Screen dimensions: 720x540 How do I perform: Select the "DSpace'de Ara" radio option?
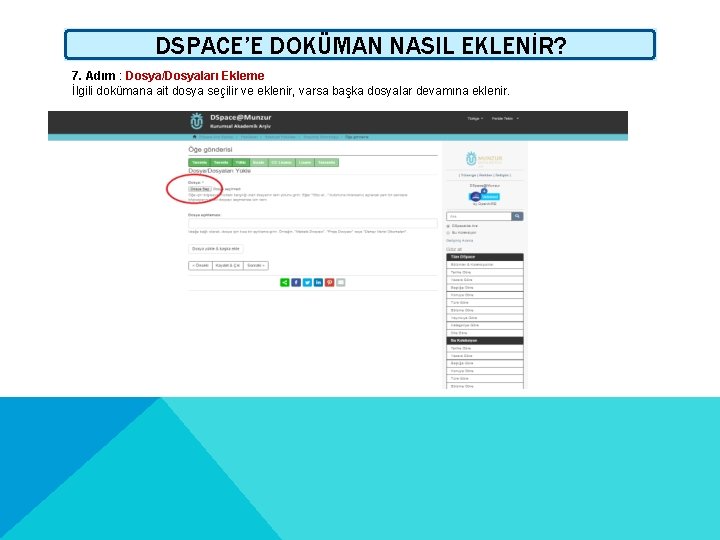coord(448,226)
